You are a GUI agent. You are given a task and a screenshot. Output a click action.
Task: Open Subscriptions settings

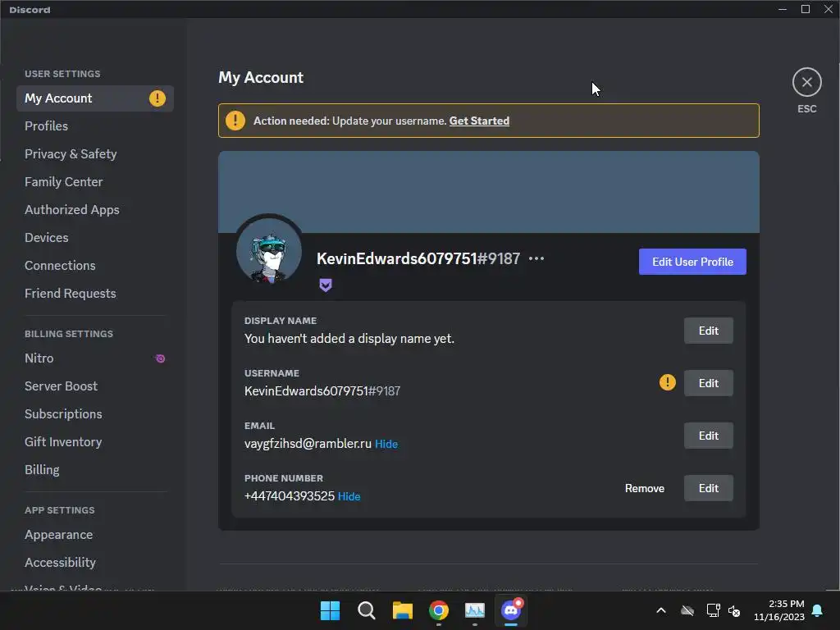coord(95,414)
